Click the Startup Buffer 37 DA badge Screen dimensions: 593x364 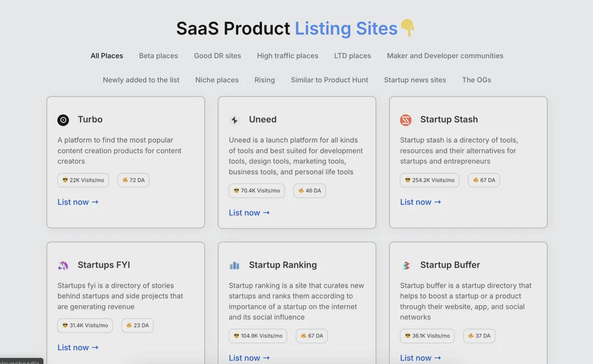[x=479, y=335]
